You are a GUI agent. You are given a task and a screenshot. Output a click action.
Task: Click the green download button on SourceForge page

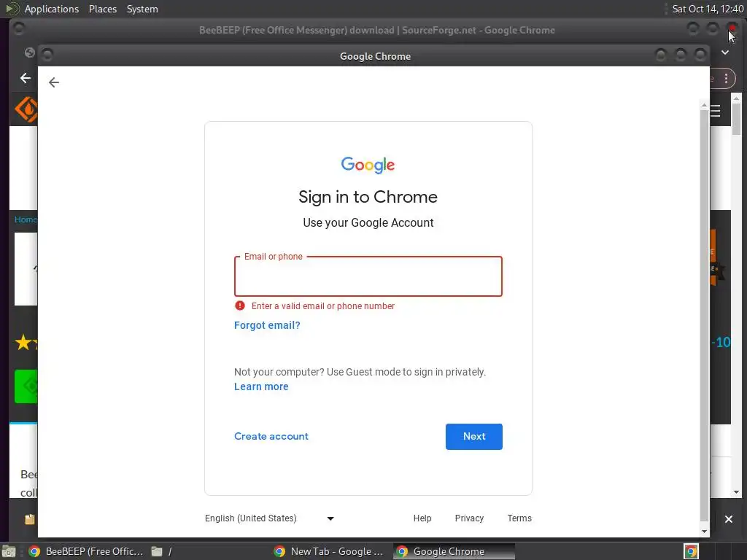click(x=26, y=386)
